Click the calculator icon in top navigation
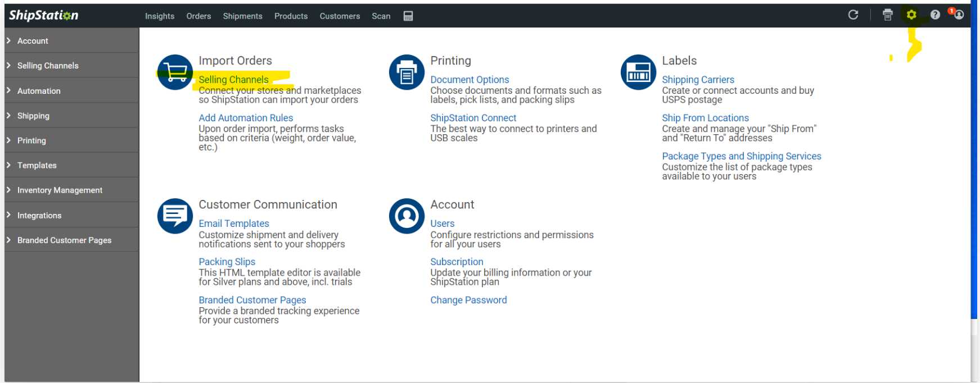The width and height of the screenshot is (980, 383). pyautogui.click(x=408, y=16)
